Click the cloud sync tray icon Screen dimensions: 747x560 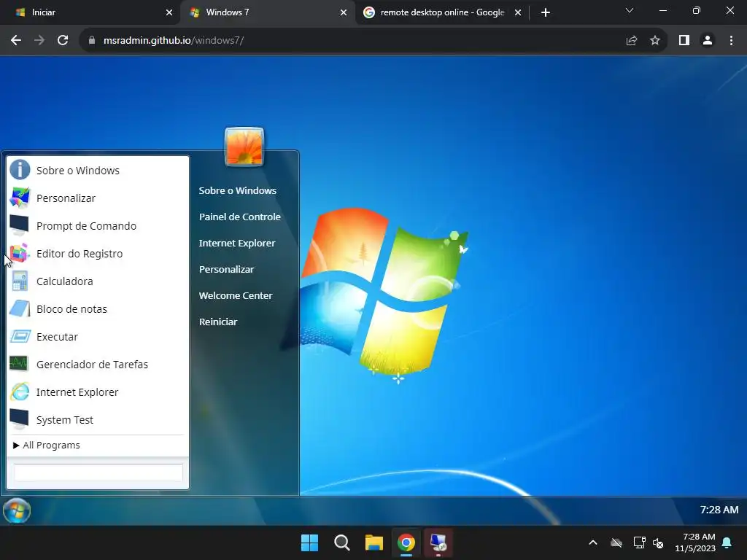(616, 542)
